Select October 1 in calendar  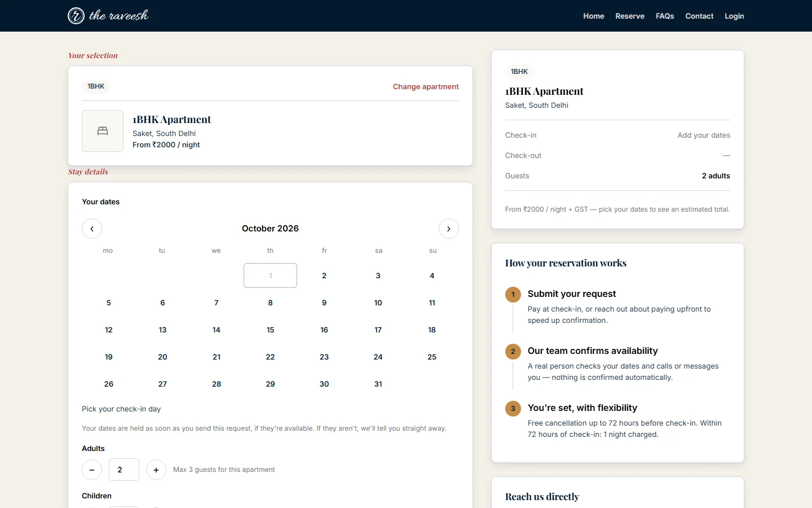pos(271,275)
